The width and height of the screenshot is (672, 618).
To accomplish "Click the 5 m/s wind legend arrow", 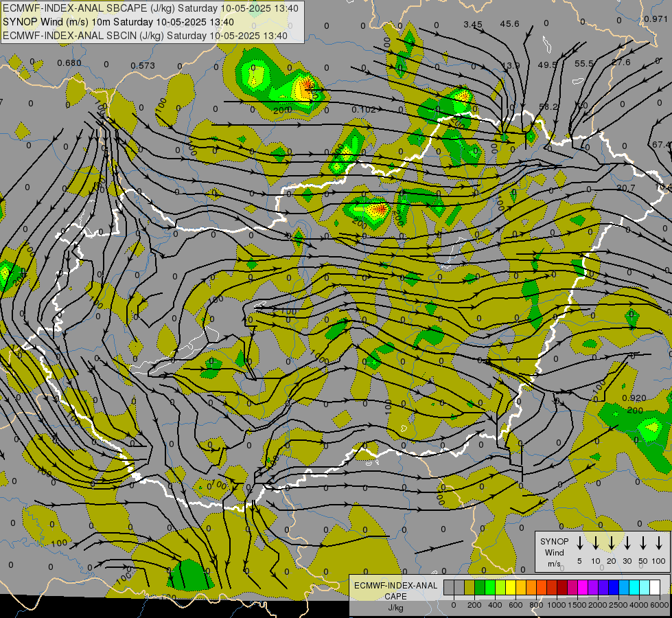I will pos(579,543).
